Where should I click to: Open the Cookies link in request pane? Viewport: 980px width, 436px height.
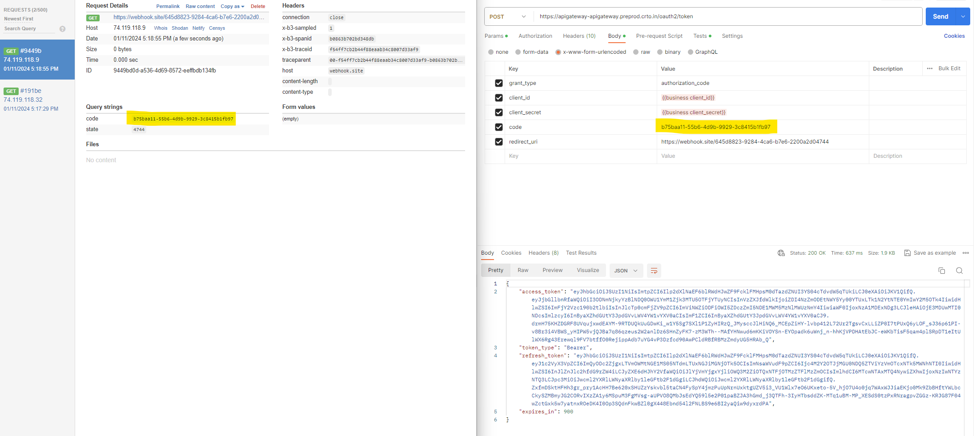coord(954,36)
